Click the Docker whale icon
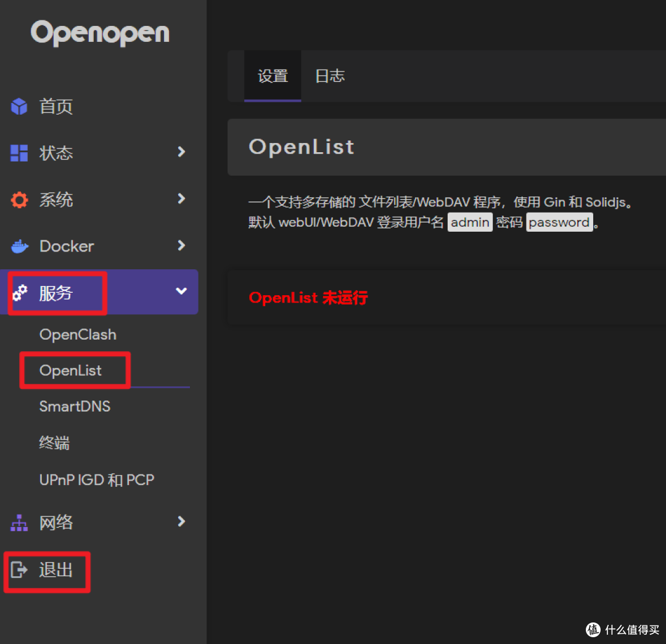666x644 pixels. point(19,245)
